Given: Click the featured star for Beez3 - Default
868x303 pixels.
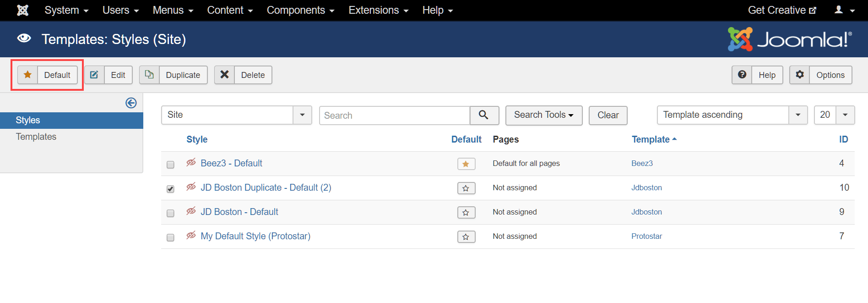Looking at the screenshot, I should pos(466,164).
